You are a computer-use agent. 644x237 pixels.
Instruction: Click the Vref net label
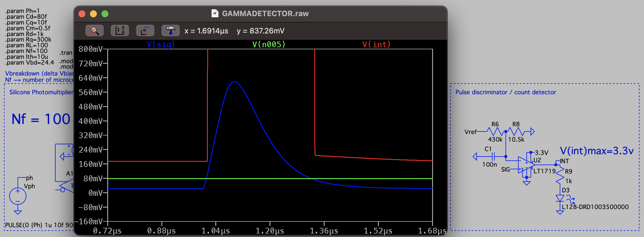pyautogui.click(x=470, y=132)
